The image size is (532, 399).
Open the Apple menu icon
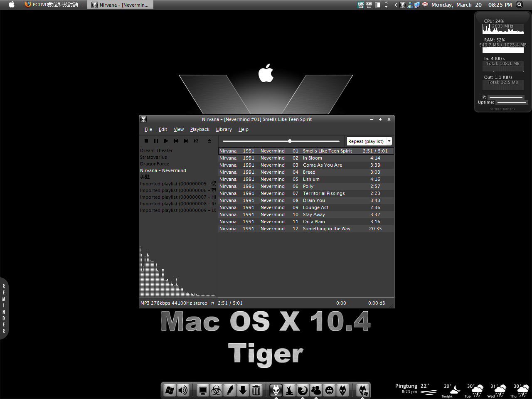point(12,5)
